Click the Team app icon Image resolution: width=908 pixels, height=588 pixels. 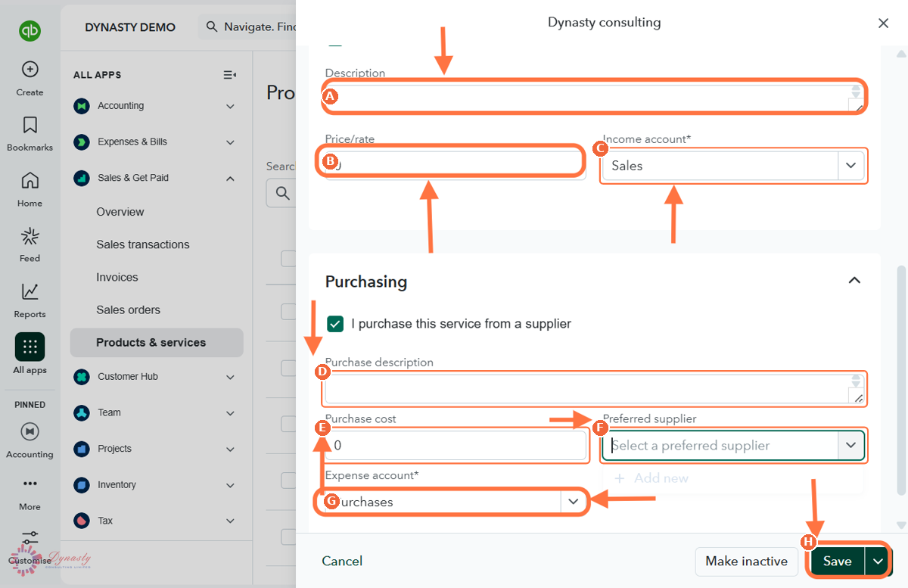82,412
